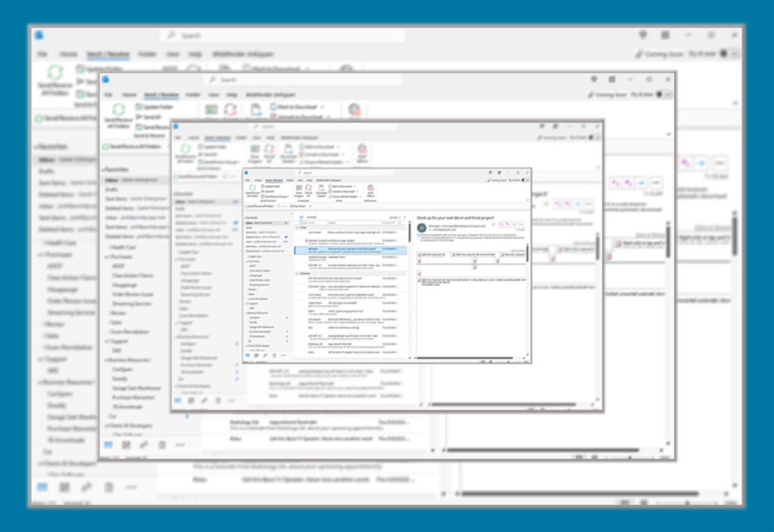Viewport: 774px width, 532px height.
Task: Open more navigation options in largest window
Action: (x=131, y=487)
